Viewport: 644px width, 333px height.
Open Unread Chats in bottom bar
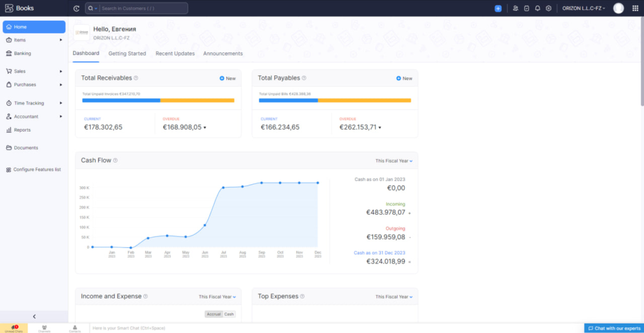[13, 328]
